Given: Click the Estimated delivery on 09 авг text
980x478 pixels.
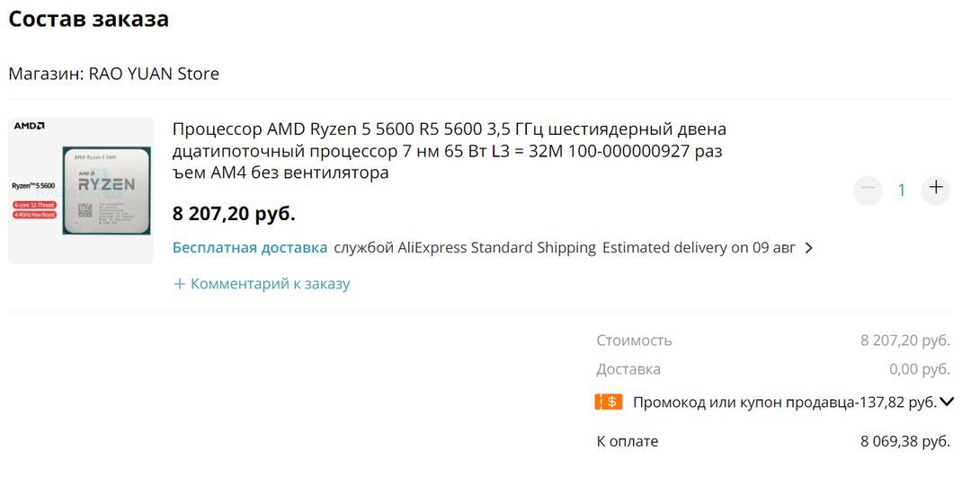Looking at the screenshot, I should pyautogui.click(x=699, y=248).
